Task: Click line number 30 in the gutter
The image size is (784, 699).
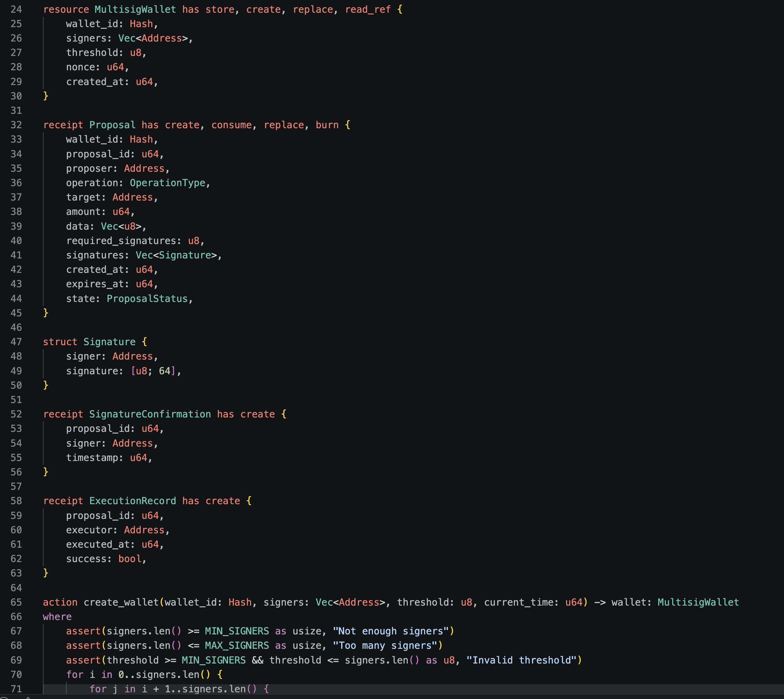Action: pos(16,96)
